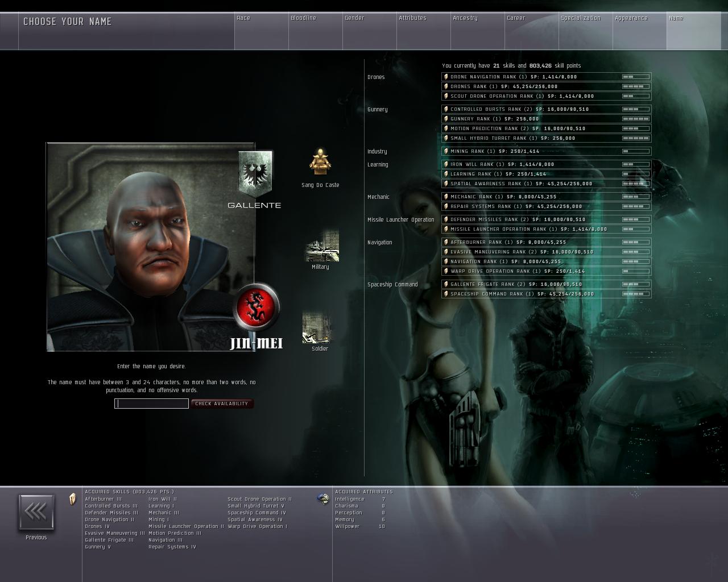Click the Drones rank skill progress bar
The image size is (728, 582).
[636, 86]
